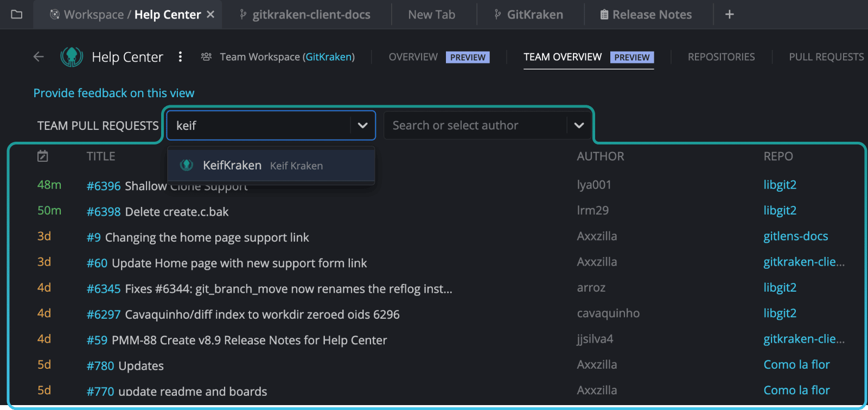The image size is (868, 410).
Task: Click the GitKraken logo next to Help Center
Action: (x=72, y=56)
